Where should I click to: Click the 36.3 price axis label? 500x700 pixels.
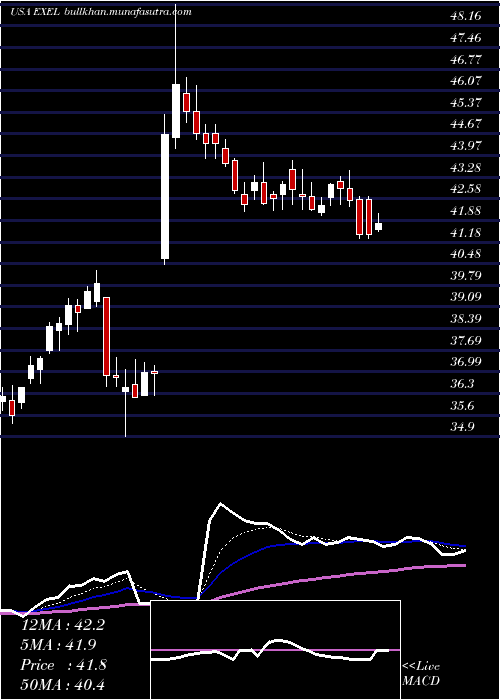pyautogui.click(x=463, y=384)
